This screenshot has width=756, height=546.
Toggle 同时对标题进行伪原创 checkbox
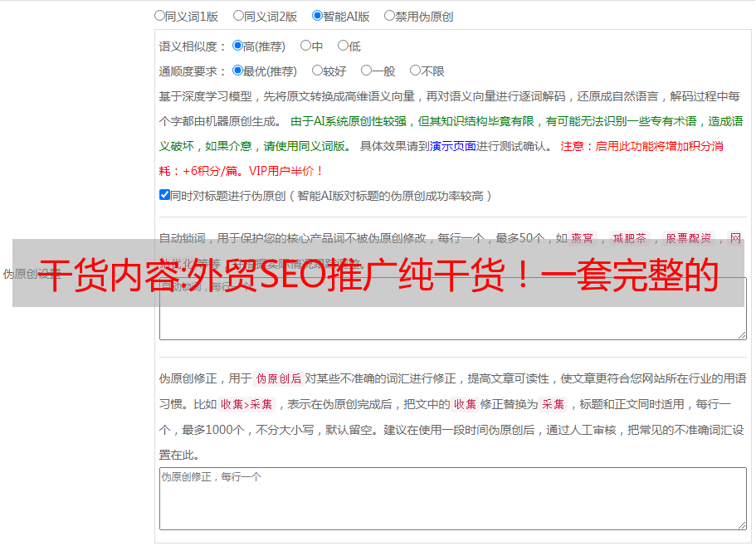click(x=164, y=195)
